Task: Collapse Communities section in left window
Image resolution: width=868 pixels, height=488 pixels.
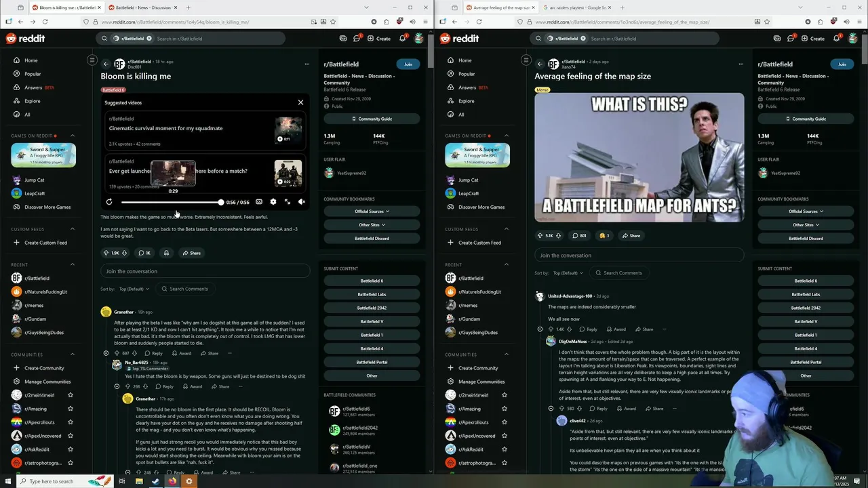Action: point(73,354)
